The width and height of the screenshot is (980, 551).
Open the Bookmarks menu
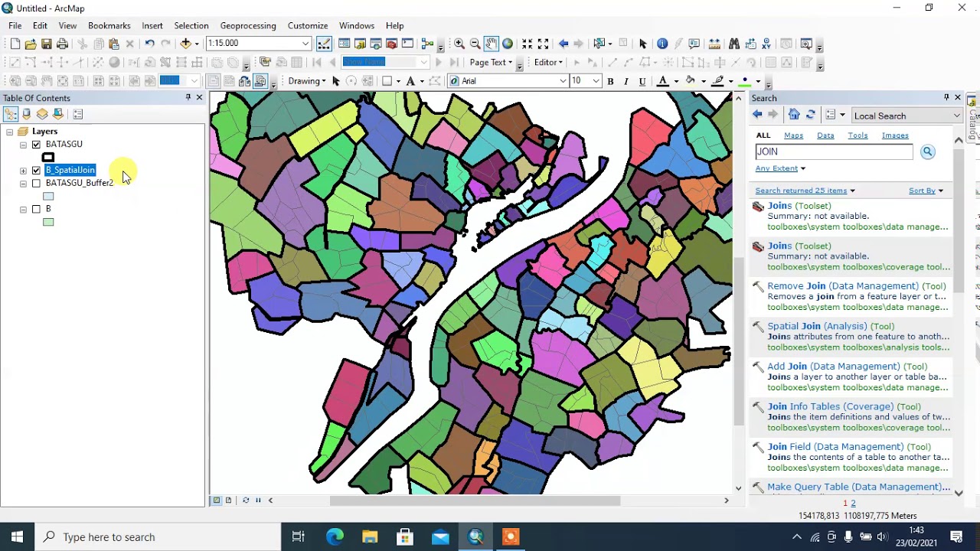(x=109, y=25)
